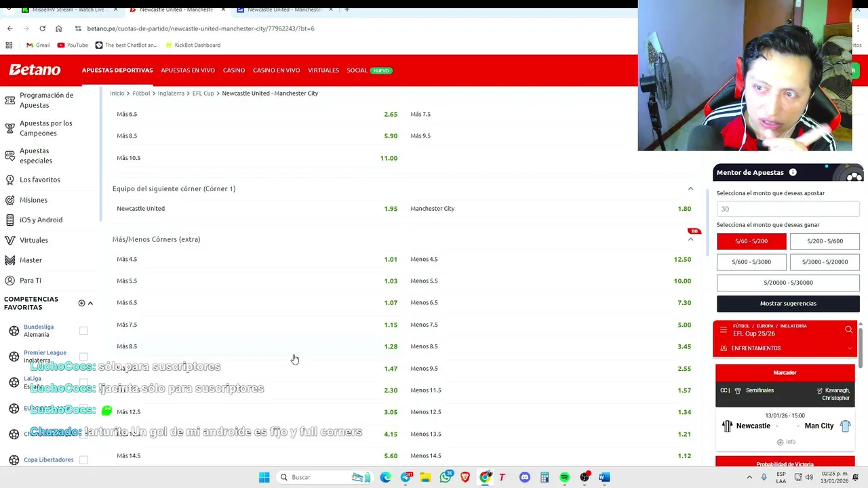This screenshot has width=868, height=488.
Task: Click the Betano logo
Action: coord(35,70)
